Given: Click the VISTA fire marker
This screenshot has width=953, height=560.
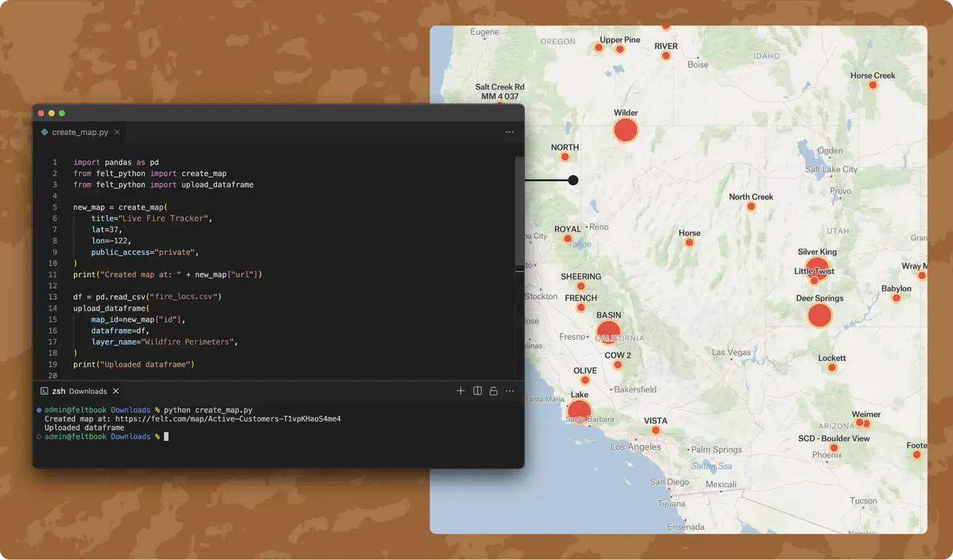Looking at the screenshot, I should coord(656,430).
